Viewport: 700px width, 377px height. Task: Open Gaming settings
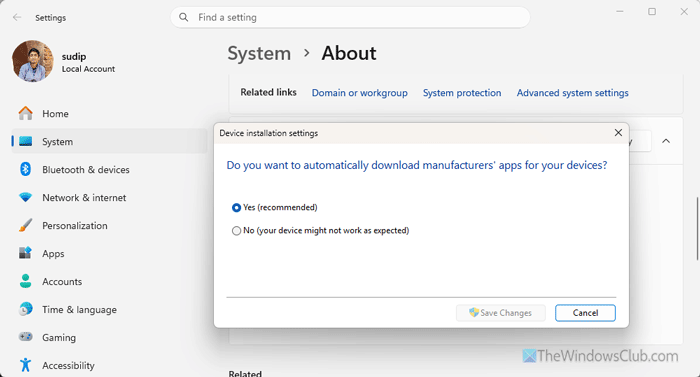tap(109, 338)
